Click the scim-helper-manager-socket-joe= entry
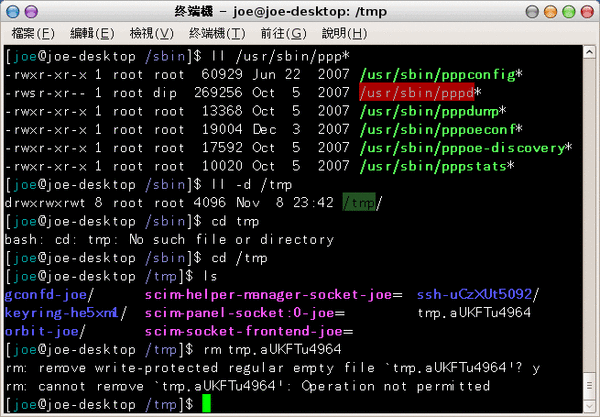Image resolution: width=600 pixels, height=417 pixels. click(x=274, y=295)
